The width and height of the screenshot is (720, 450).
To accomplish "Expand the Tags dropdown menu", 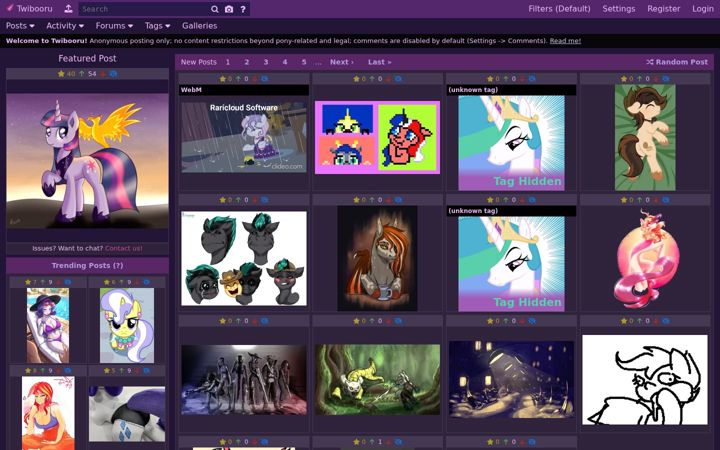I will click(x=158, y=26).
